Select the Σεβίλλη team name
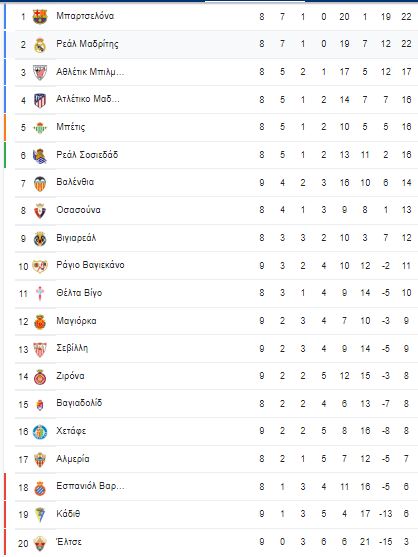The image size is (418, 557). tap(72, 348)
